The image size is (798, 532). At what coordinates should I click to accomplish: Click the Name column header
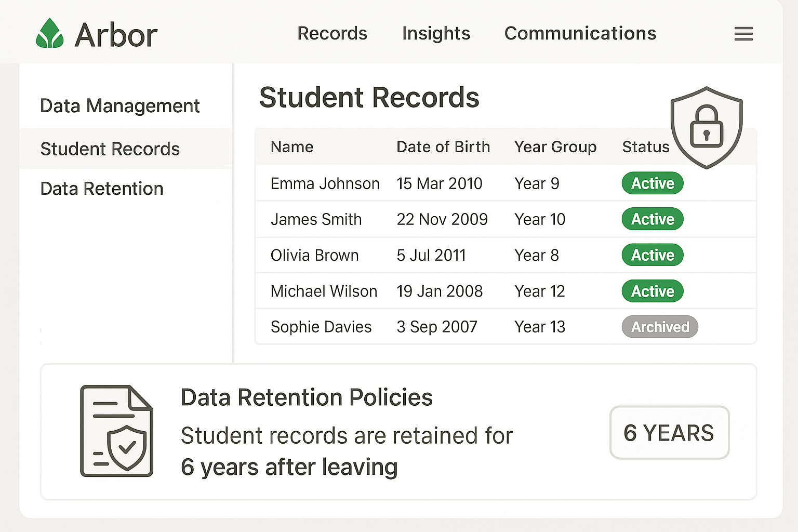coord(292,147)
